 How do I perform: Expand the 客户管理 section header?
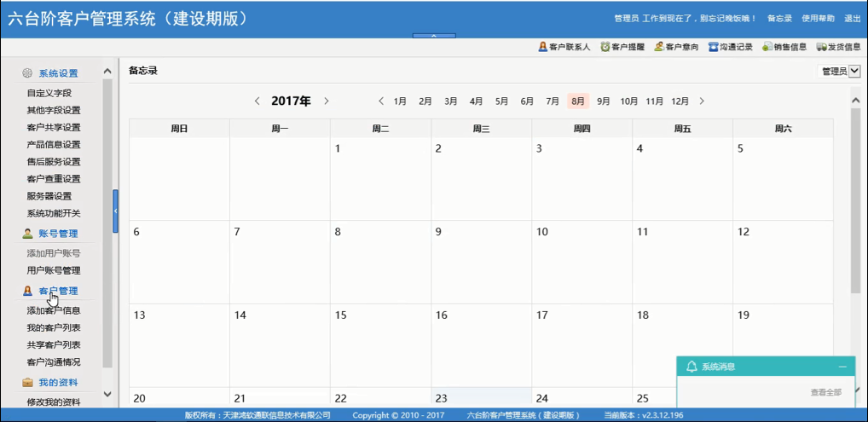[58, 291]
